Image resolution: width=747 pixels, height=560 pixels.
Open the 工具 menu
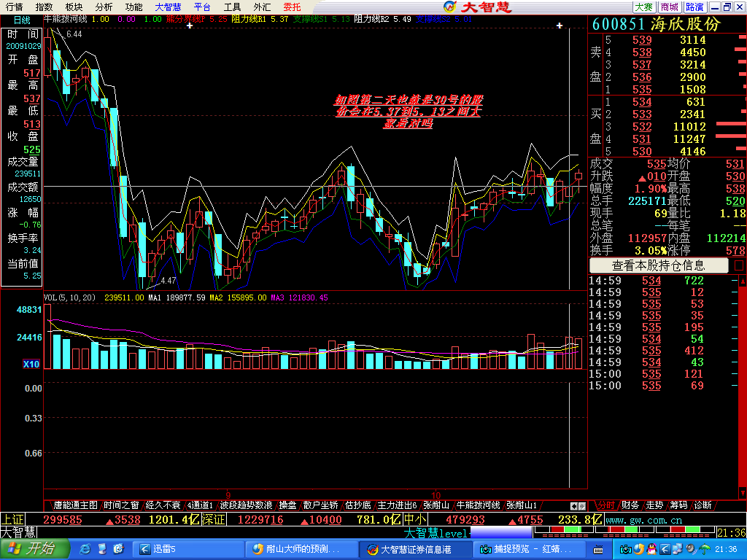click(x=232, y=7)
